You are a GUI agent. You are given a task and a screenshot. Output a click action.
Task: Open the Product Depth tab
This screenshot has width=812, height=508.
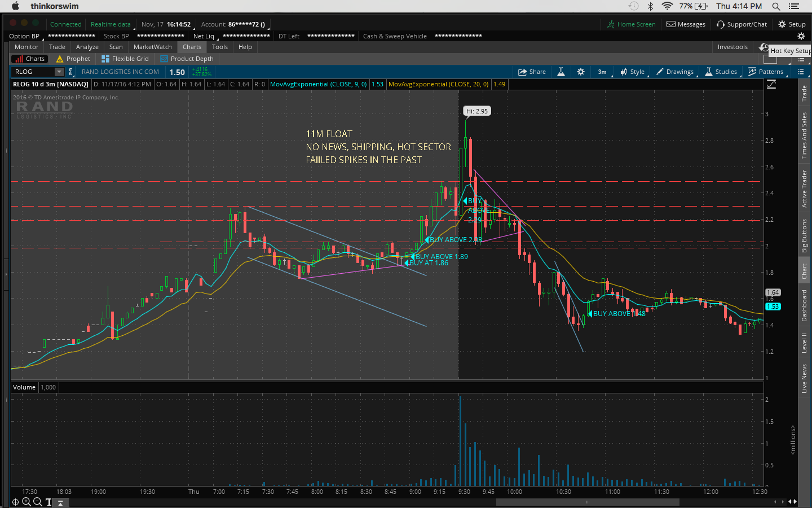point(187,59)
